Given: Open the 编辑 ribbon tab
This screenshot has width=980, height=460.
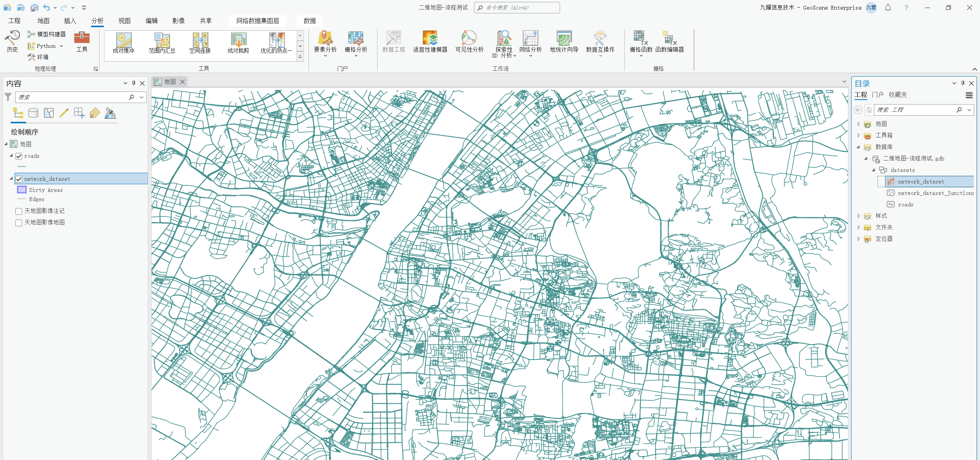Looking at the screenshot, I should [x=152, y=21].
